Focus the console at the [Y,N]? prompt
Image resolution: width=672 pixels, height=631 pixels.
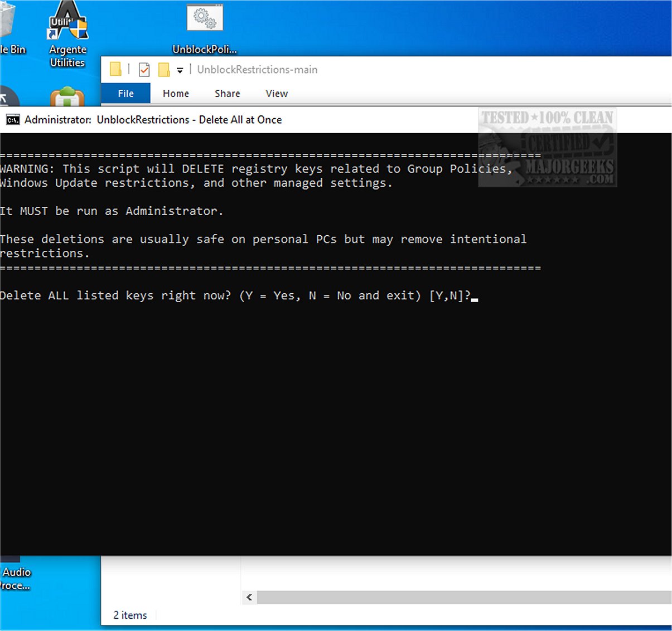coord(474,296)
